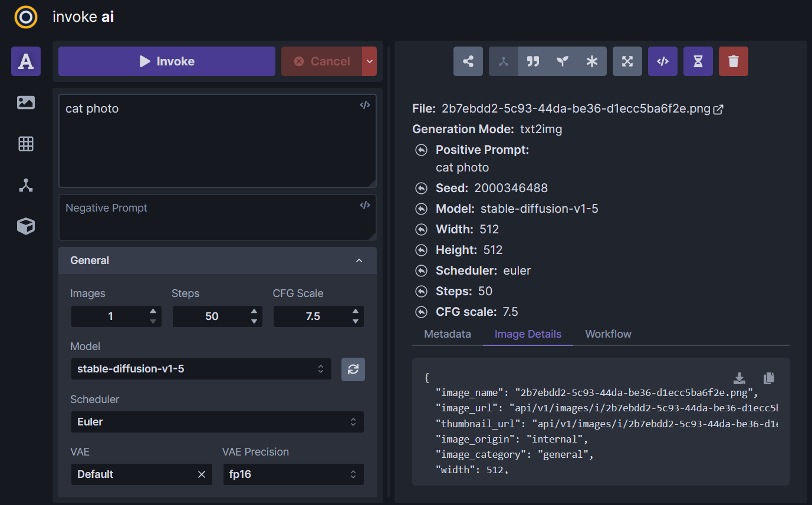Screen dimensions: 812x505
Task: Share the generated image
Action: pyautogui.click(x=468, y=61)
